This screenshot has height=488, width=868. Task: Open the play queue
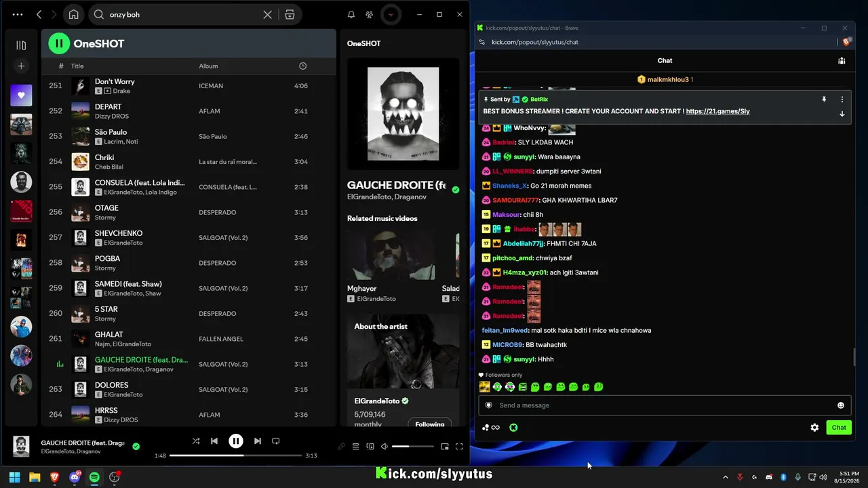click(355, 447)
